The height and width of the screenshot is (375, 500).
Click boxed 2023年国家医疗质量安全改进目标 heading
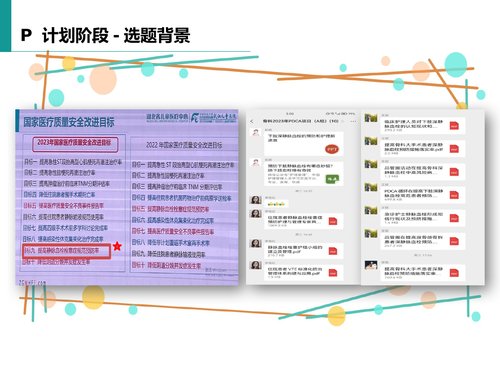[75, 144]
